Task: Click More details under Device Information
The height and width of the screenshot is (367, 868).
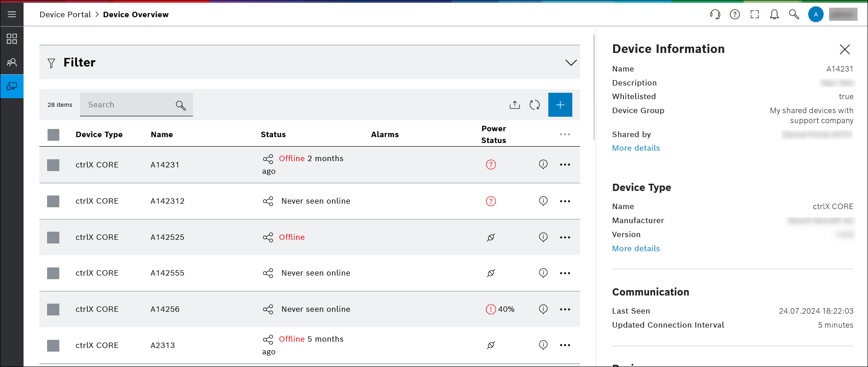Action: pos(636,148)
